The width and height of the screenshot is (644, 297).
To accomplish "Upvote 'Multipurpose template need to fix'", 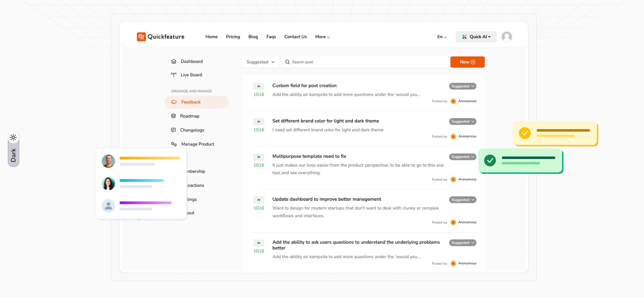I will click(x=259, y=157).
